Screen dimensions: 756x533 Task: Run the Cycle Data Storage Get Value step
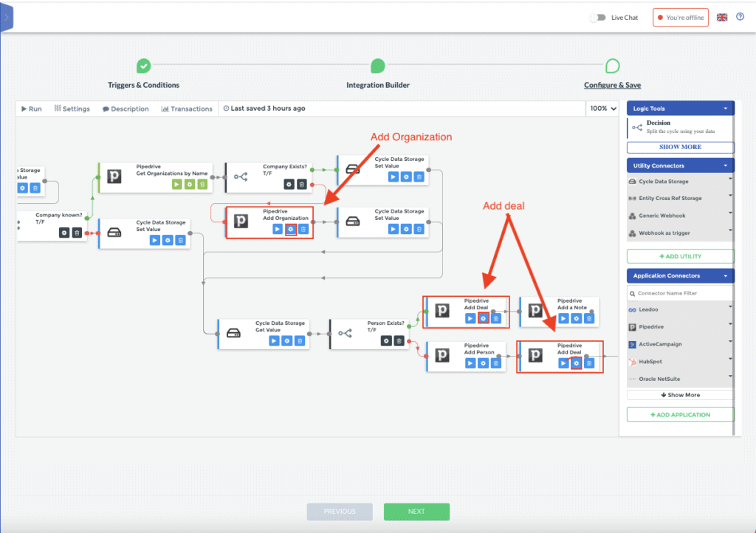click(x=274, y=341)
